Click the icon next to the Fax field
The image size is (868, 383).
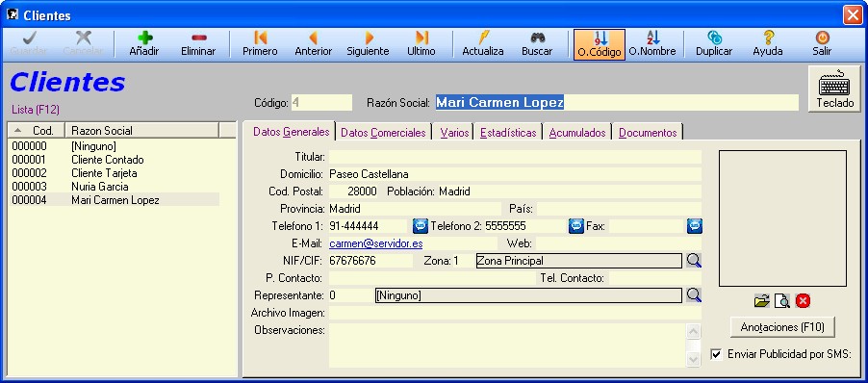tap(695, 226)
